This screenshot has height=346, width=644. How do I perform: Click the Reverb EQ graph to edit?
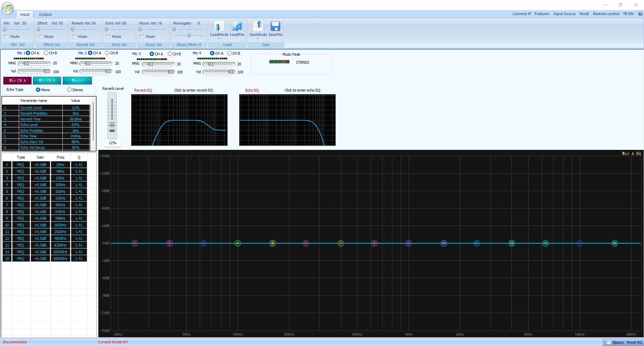[x=179, y=120]
